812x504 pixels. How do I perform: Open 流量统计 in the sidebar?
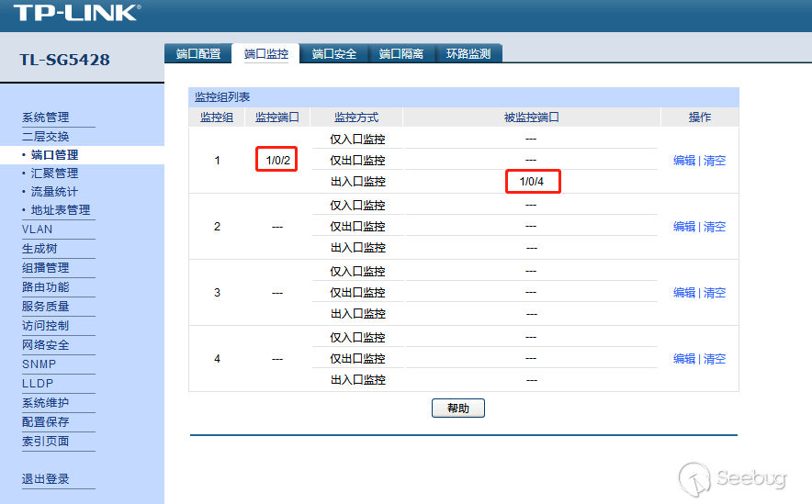click(54, 192)
